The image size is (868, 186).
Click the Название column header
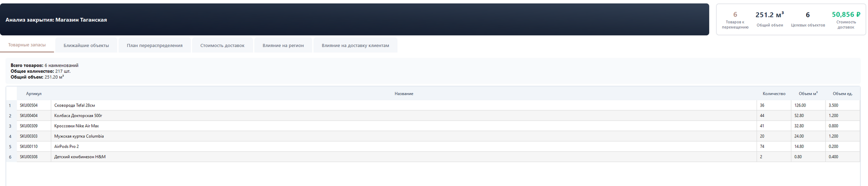[x=403, y=93]
